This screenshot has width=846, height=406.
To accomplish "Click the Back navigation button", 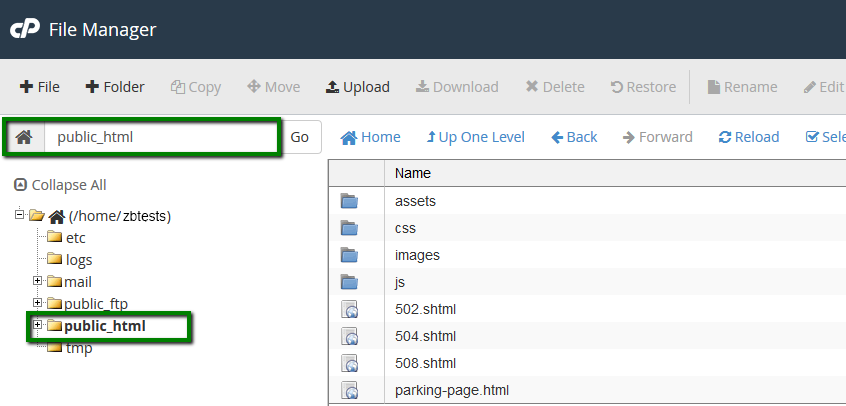I will [x=573, y=137].
